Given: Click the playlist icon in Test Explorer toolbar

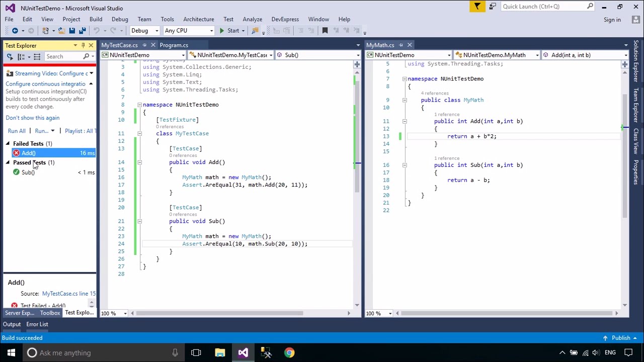Looking at the screenshot, I should tap(37, 56).
